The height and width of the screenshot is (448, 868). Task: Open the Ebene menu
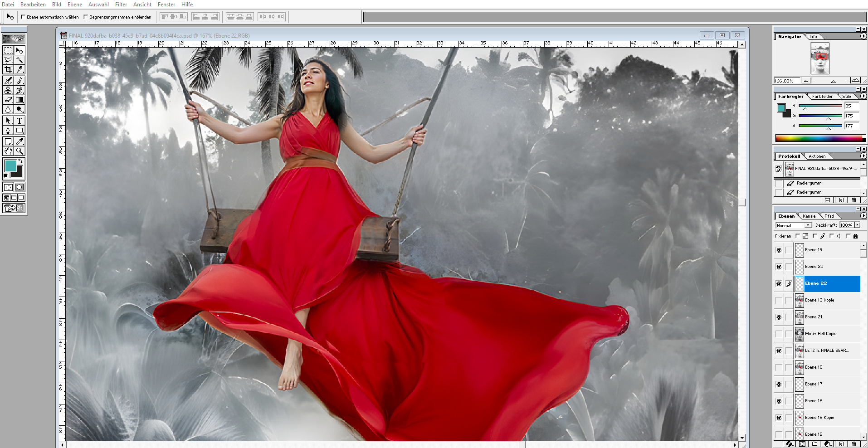pyautogui.click(x=75, y=5)
